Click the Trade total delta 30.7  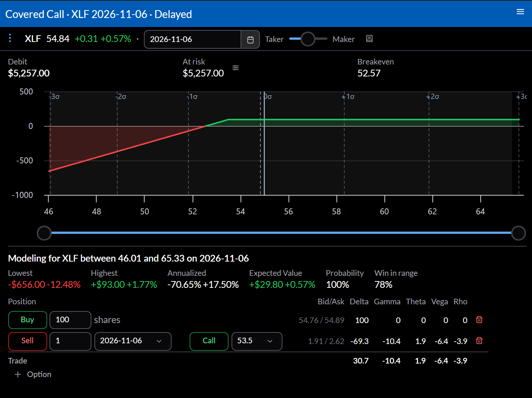[x=361, y=361]
